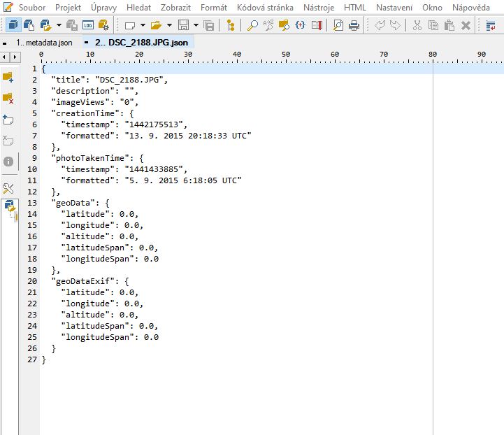
Task: Toggle the word wrap icon
Action: coord(491,26)
